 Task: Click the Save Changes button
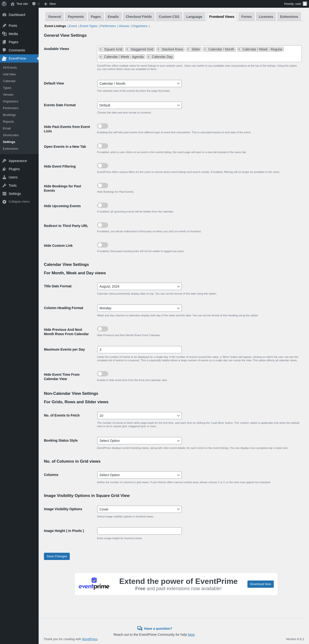[x=57, y=556]
